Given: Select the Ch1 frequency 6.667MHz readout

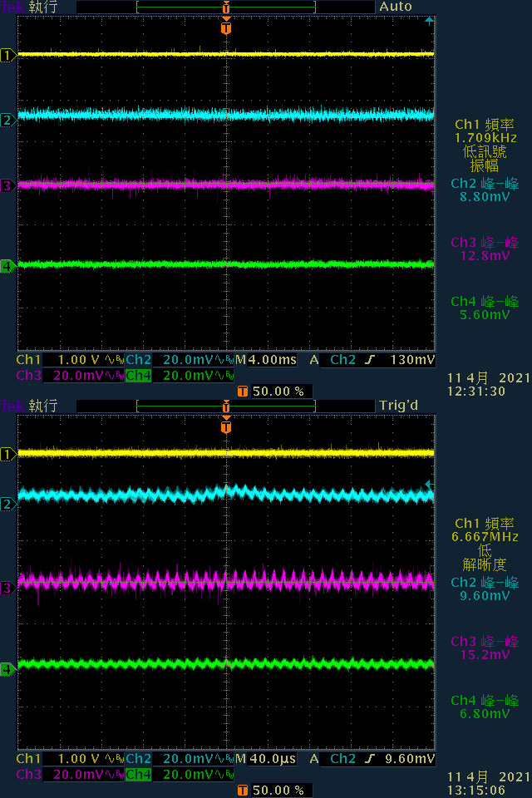Looking at the screenshot, I should [485, 530].
